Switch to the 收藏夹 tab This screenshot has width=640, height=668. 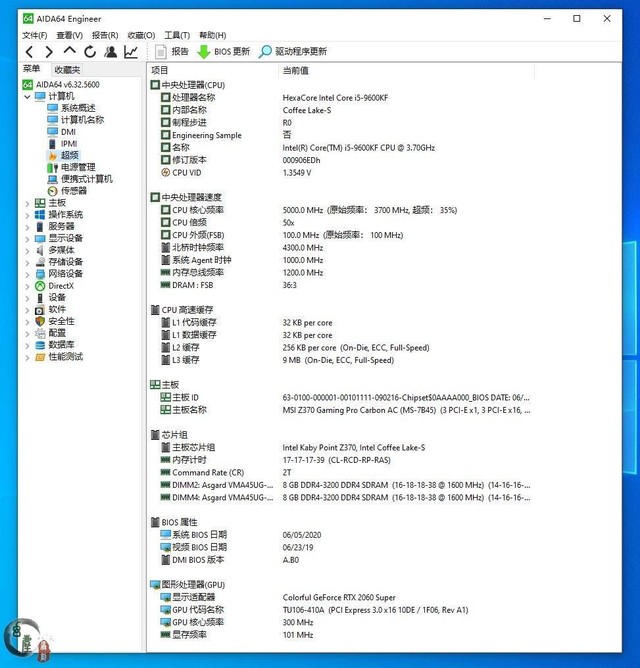tap(67, 69)
